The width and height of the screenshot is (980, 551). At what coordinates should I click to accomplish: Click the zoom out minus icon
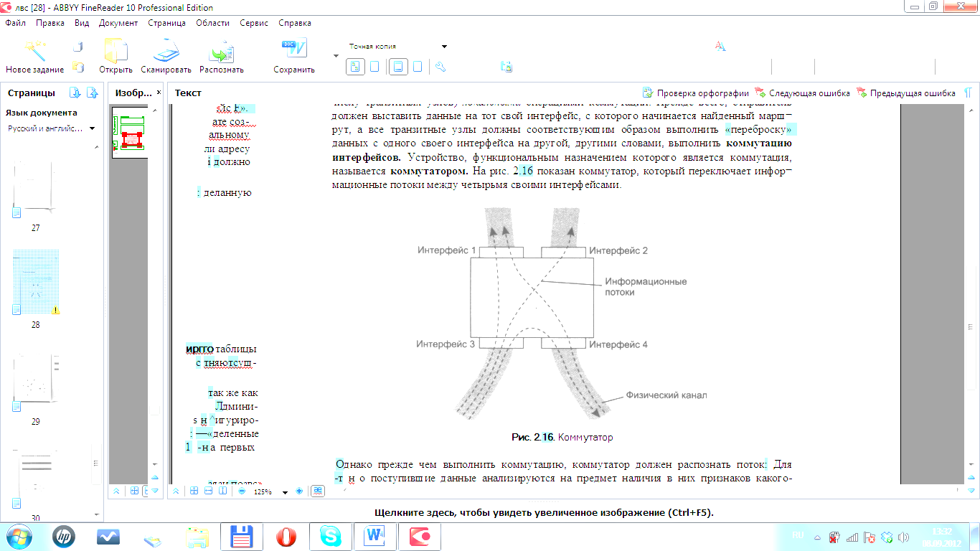242,491
